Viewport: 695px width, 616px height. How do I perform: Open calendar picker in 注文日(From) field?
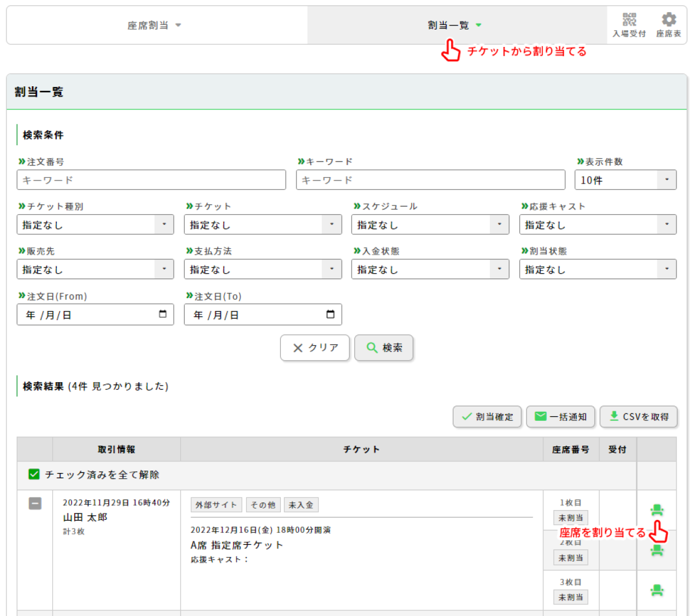click(163, 314)
